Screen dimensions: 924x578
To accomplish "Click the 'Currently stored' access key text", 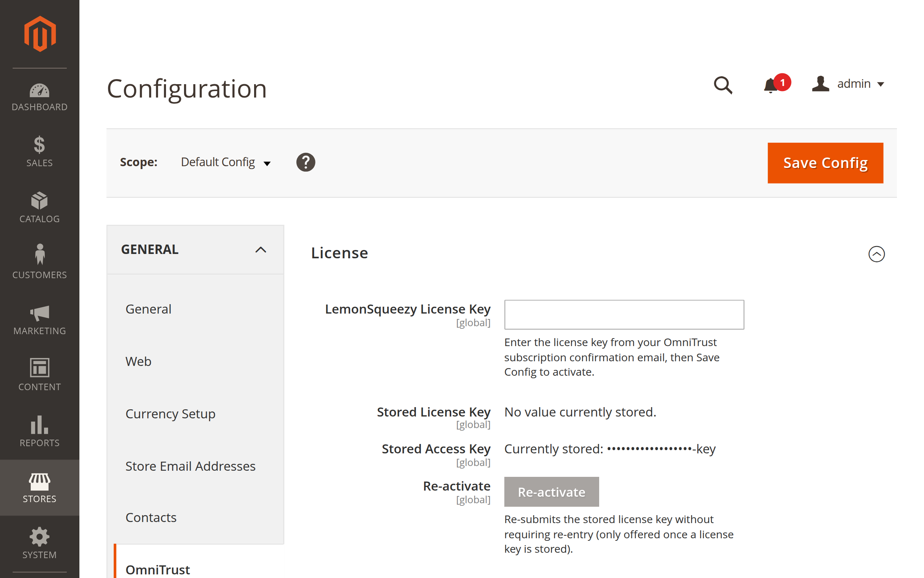I will pyautogui.click(x=610, y=449).
